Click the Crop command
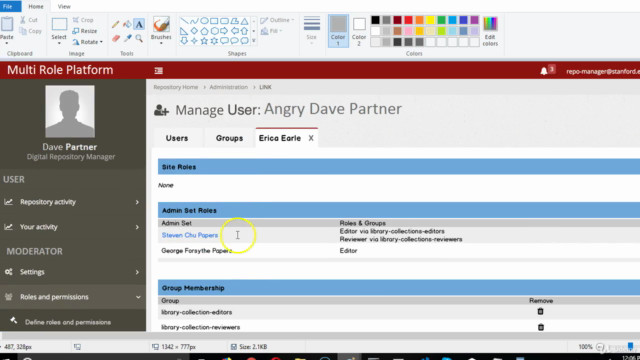The height and width of the screenshot is (360, 640). pyautogui.click(x=83, y=20)
